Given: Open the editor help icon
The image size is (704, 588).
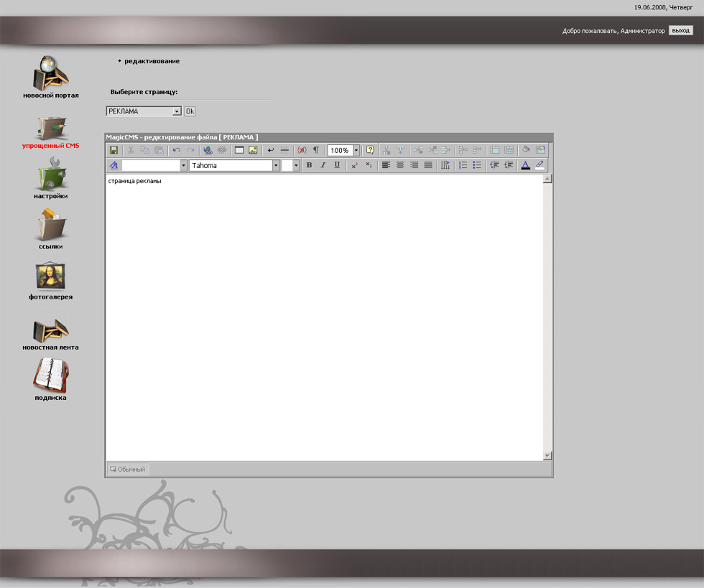Looking at the screenshot, I should pyautogui.click(x=371, y=150).
